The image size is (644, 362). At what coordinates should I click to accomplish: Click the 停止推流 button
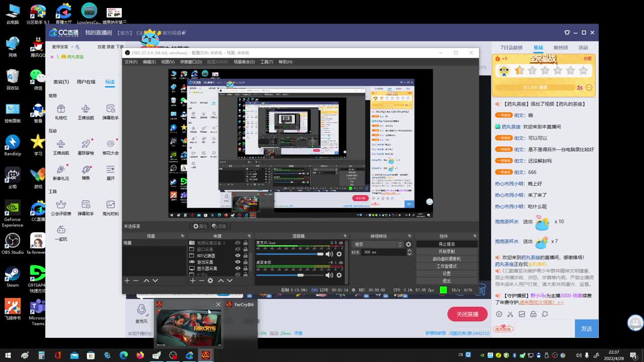446,244
